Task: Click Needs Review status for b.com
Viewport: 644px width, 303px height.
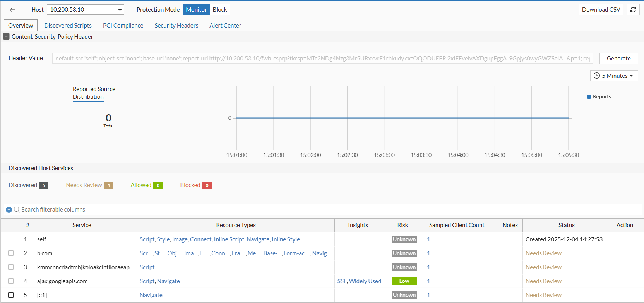Action: click(x=543, y=253)
